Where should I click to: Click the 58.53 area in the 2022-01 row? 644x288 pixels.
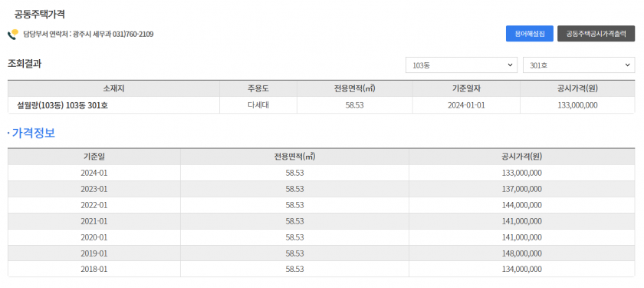pos(294,205)
